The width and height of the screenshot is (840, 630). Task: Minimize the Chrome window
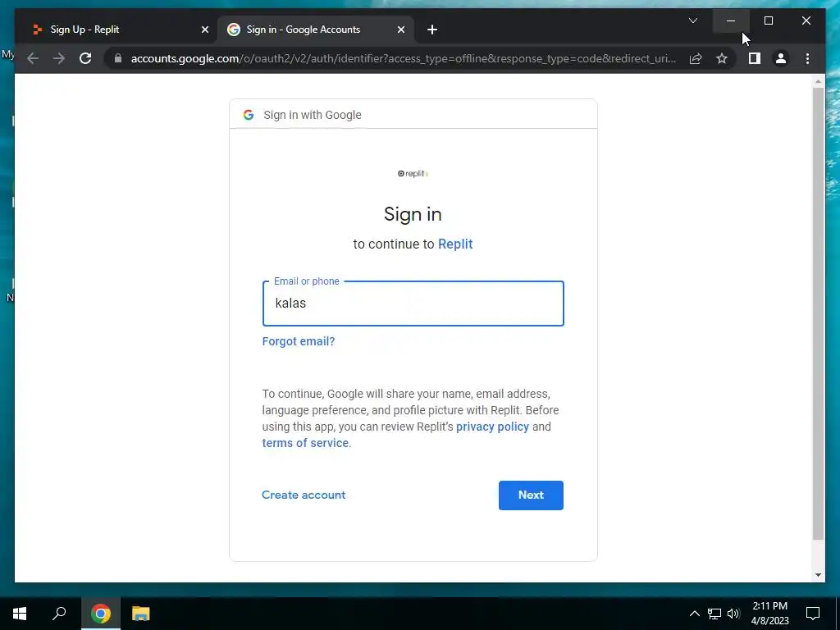click(x=731, y=21)
